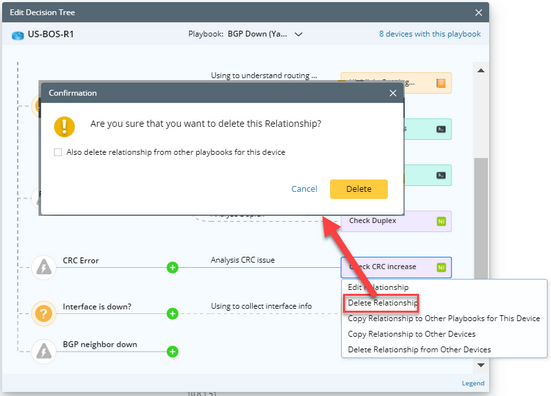
Task: Open the Legend link
Action: coord(473,383)
